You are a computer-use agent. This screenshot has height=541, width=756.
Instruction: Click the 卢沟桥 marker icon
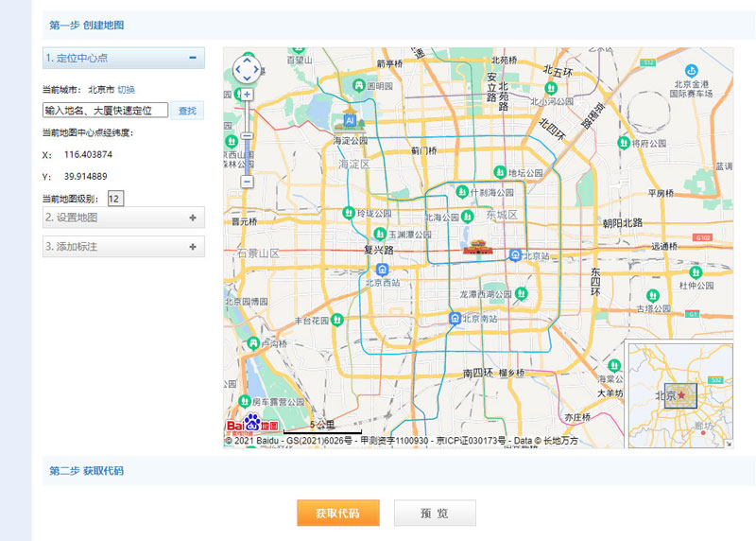pyautogui.click(x=253, y=343)
